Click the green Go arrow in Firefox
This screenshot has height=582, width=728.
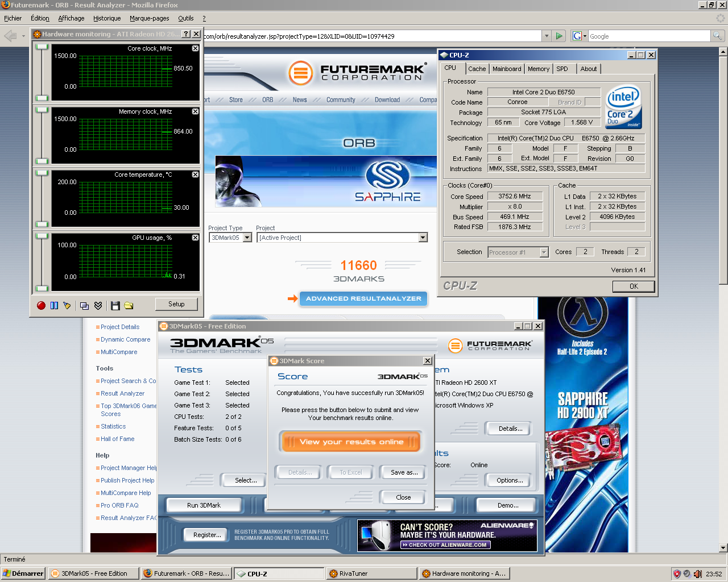pos(559,36)
